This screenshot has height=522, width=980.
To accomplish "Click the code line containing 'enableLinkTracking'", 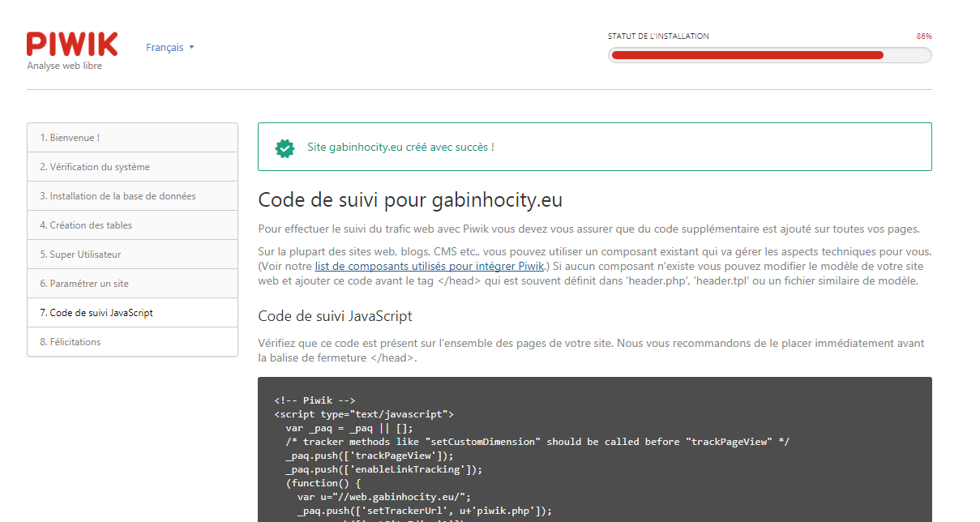I will pos(384,469).
